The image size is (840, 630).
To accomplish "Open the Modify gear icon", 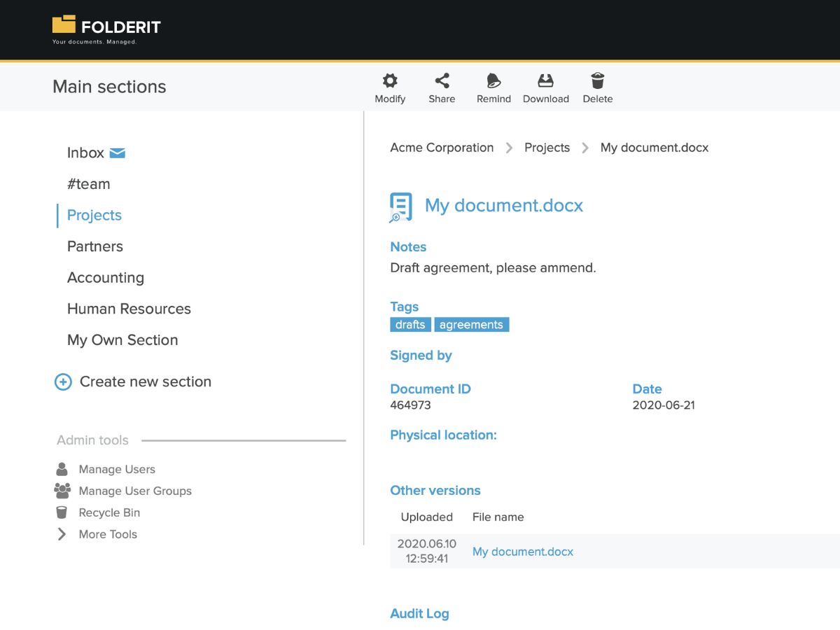I will [x=390, y=80].
